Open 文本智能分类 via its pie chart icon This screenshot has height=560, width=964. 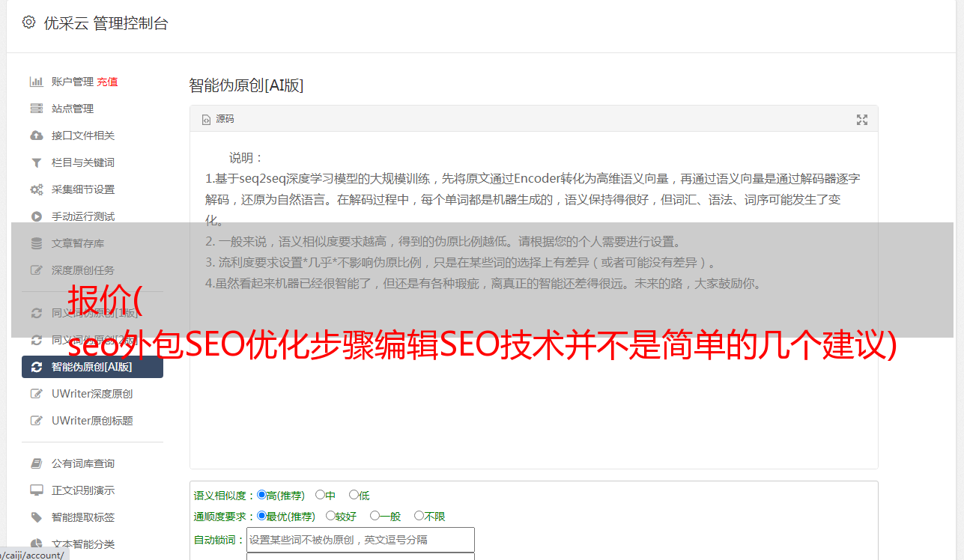(36, 544)
